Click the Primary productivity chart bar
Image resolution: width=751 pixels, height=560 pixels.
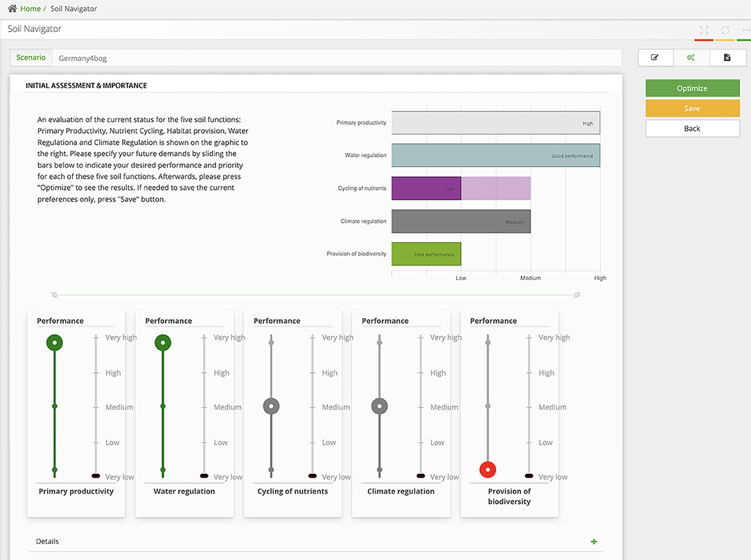click(x=496, y=123)
